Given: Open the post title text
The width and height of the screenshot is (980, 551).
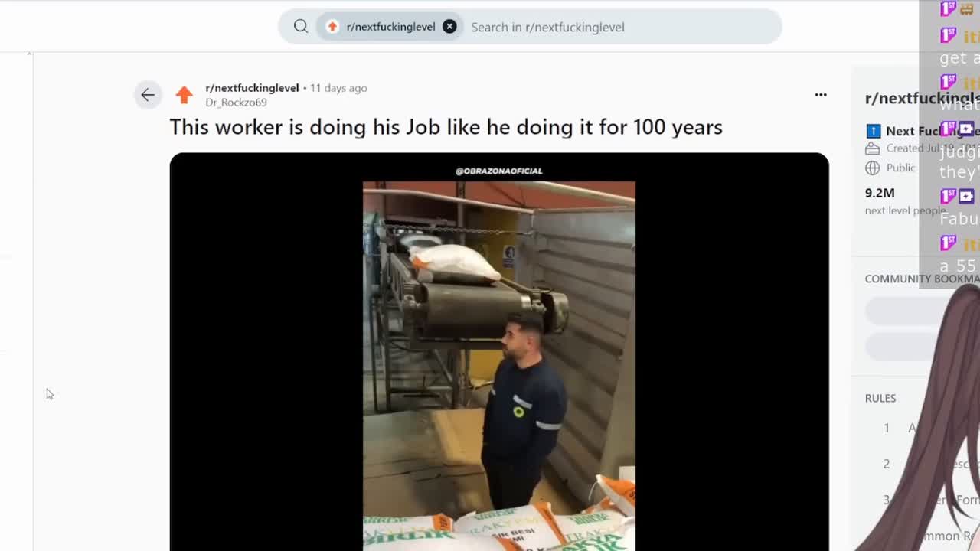Looking at the screenshot, I should pos(446,127).
